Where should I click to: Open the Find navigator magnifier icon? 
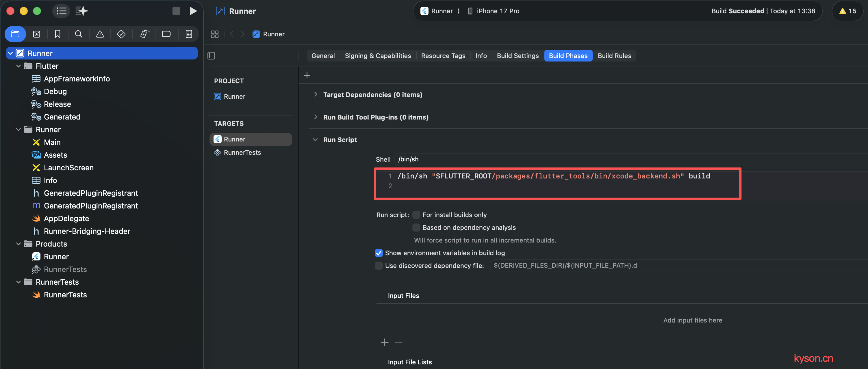point(79,34)
